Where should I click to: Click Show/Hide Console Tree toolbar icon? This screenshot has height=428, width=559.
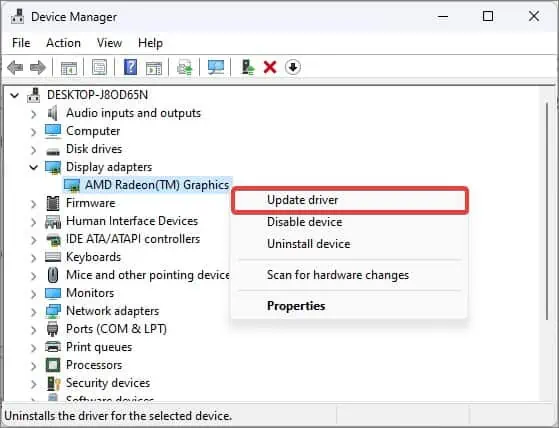tap(69, 68)
